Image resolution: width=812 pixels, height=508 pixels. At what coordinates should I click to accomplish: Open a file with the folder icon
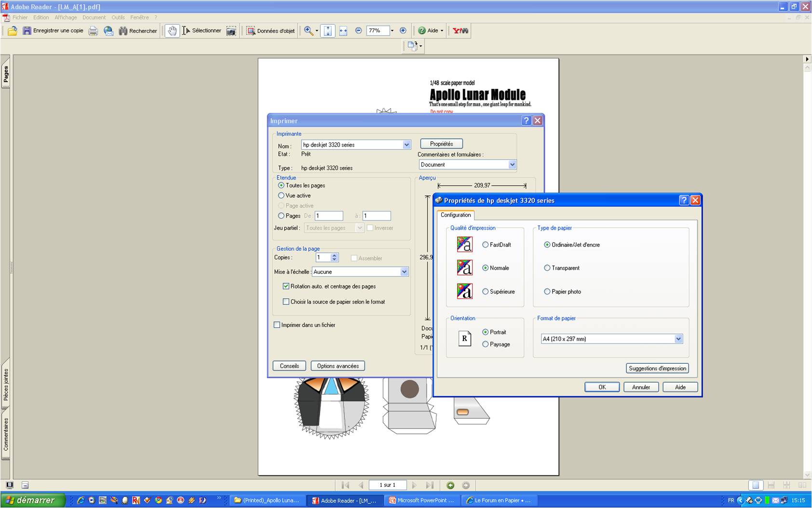click(12, 31)
